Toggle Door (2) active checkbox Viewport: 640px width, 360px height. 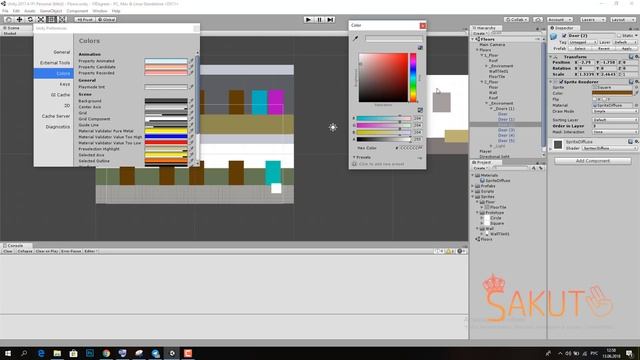564,36
